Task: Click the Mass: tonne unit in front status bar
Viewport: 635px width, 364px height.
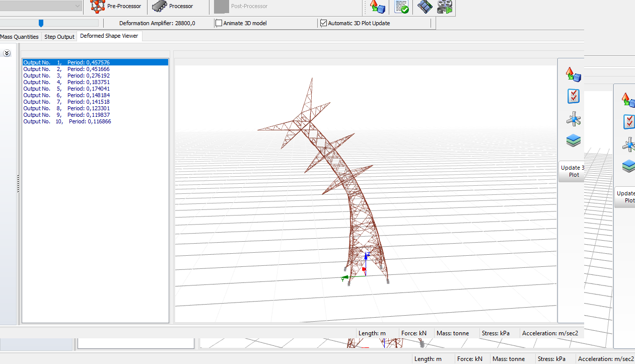Action: click(x=453, y=333)
